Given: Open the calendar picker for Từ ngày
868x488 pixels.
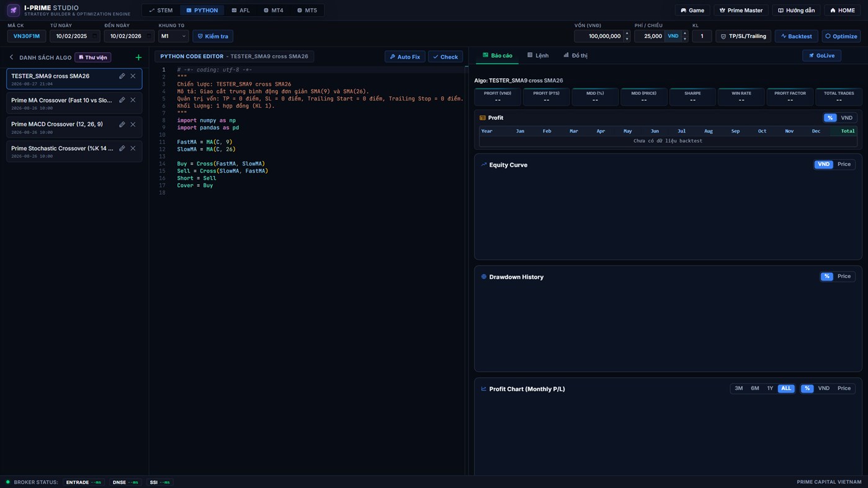Looking at the screenshot, I should [x=94, y=36].
